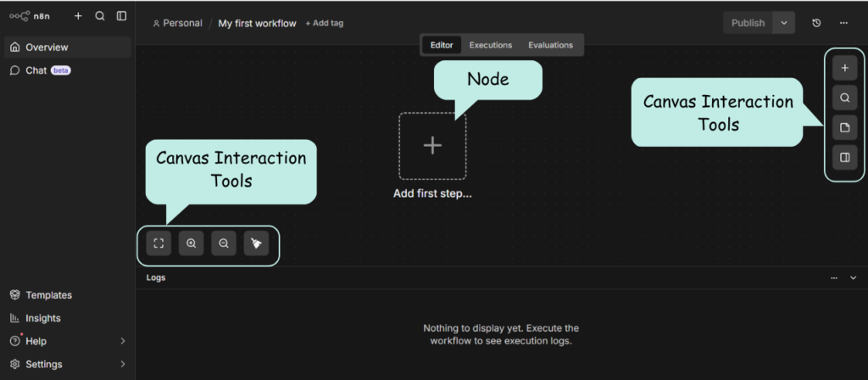Expand the Settings submenu
The height and width of the screenshot is (380, 868).
(x=123, y=364)
